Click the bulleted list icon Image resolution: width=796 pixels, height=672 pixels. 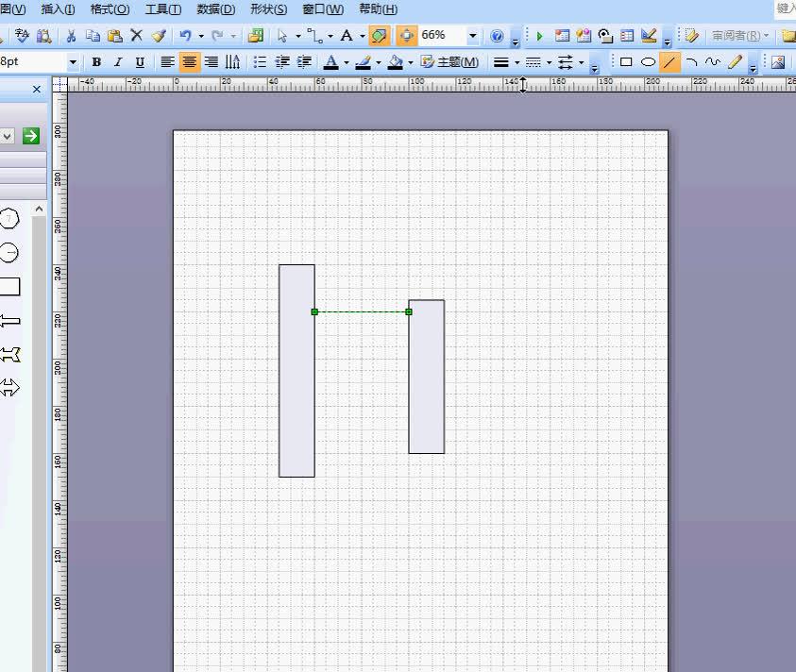click(x=260, y=62)
